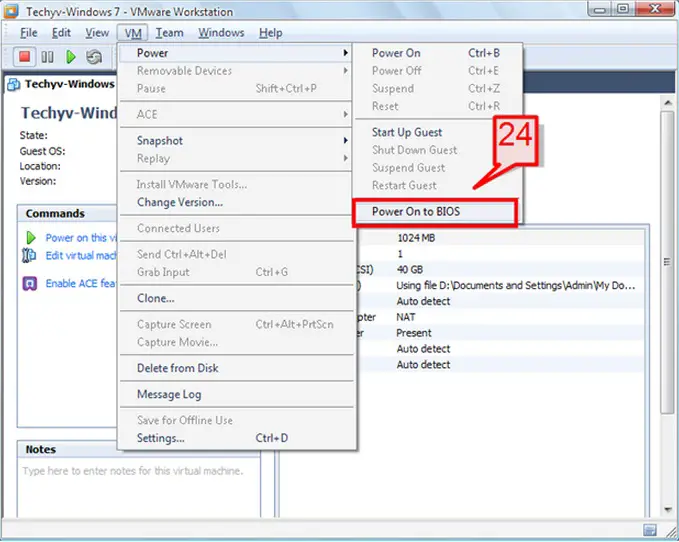Click the Notes text field

pyautogui.click(x=139, y=489)
